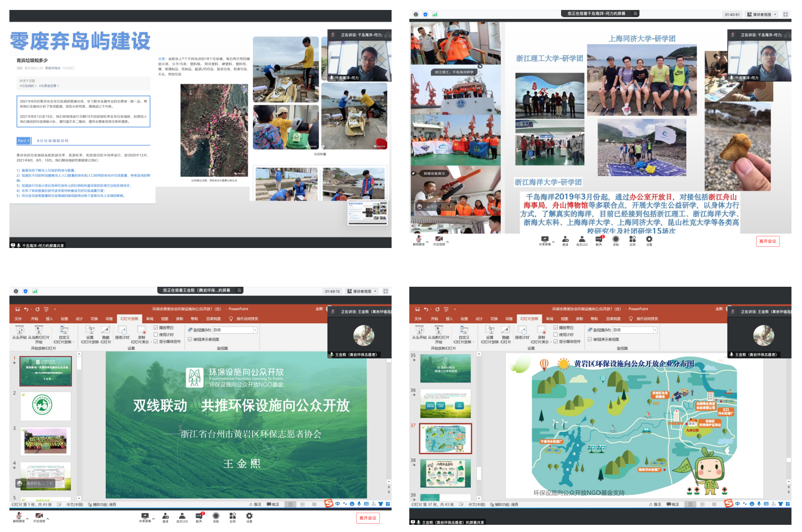Open 成员(22) members list icon
The image size is (802, 532).
click(x=582, y=239)
